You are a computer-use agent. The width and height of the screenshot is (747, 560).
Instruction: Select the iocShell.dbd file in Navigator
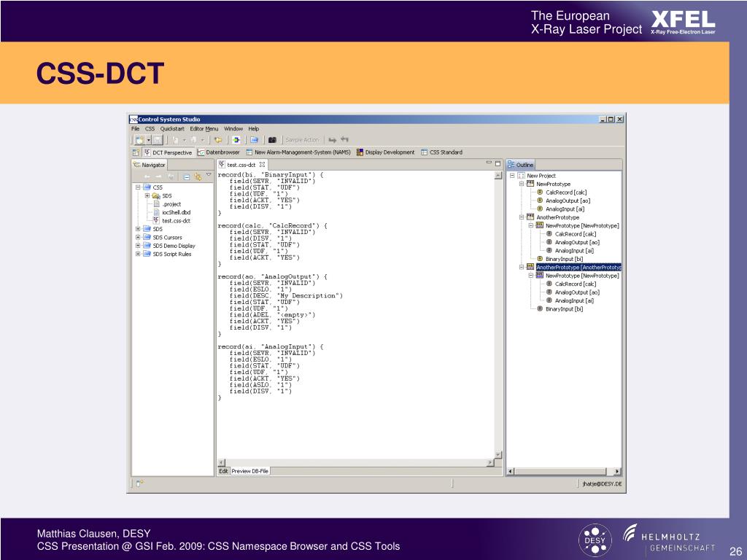click(172, 212)
